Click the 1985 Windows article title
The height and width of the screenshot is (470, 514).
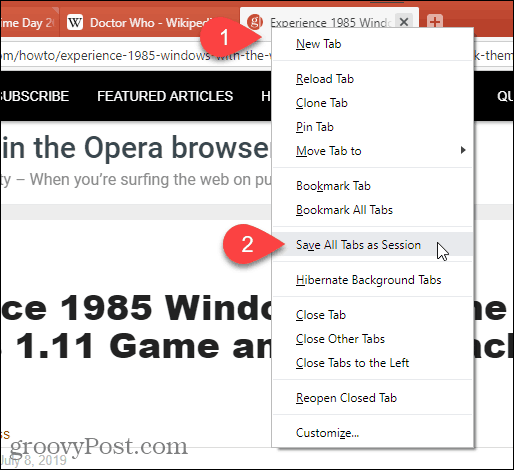(136, 327)
